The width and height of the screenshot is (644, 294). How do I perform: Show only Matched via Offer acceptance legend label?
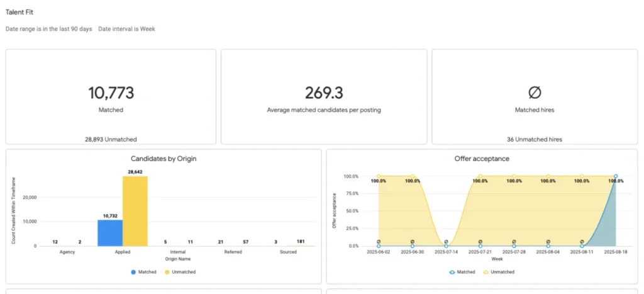pos(465,272)
